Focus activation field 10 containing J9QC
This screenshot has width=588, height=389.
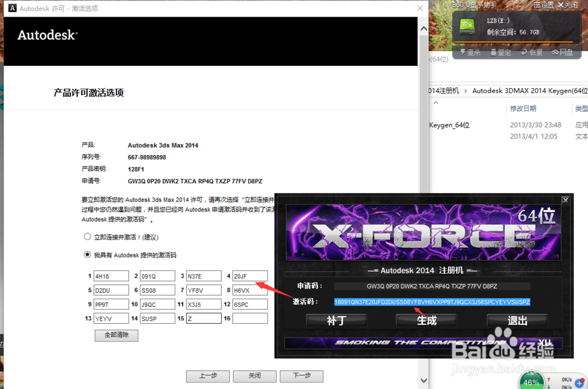tap(157, 304)
